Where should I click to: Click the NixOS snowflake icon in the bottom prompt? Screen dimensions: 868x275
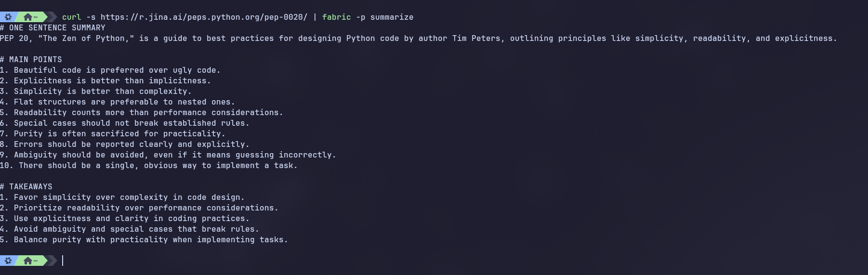(8, 261)
